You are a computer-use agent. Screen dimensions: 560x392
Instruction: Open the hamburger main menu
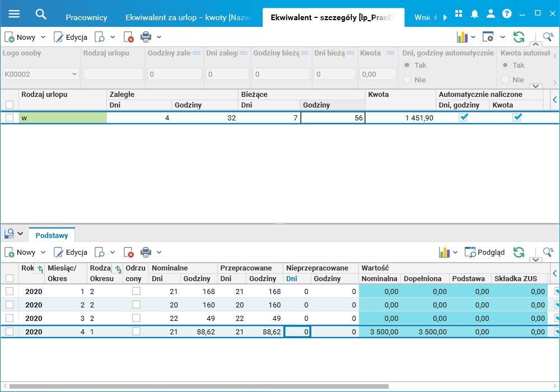(14, 14)
